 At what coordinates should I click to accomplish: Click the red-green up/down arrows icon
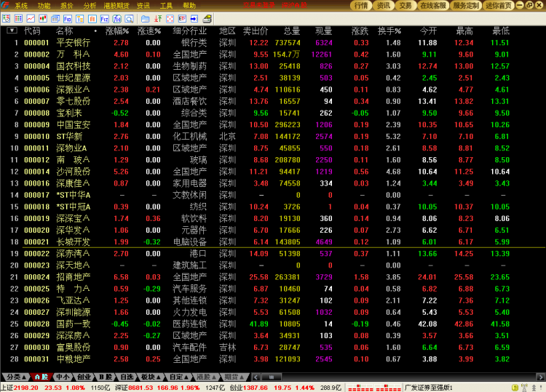pos(158,19)
